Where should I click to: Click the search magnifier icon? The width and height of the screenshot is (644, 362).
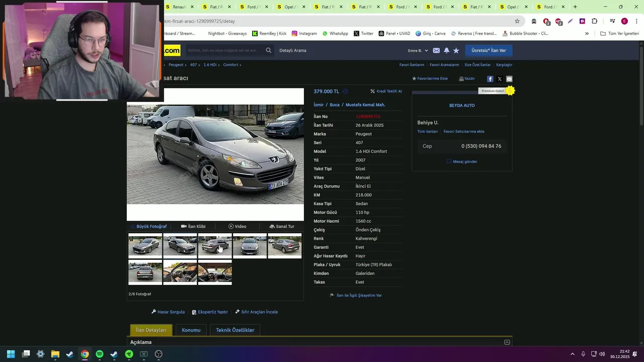coord(269,50)
